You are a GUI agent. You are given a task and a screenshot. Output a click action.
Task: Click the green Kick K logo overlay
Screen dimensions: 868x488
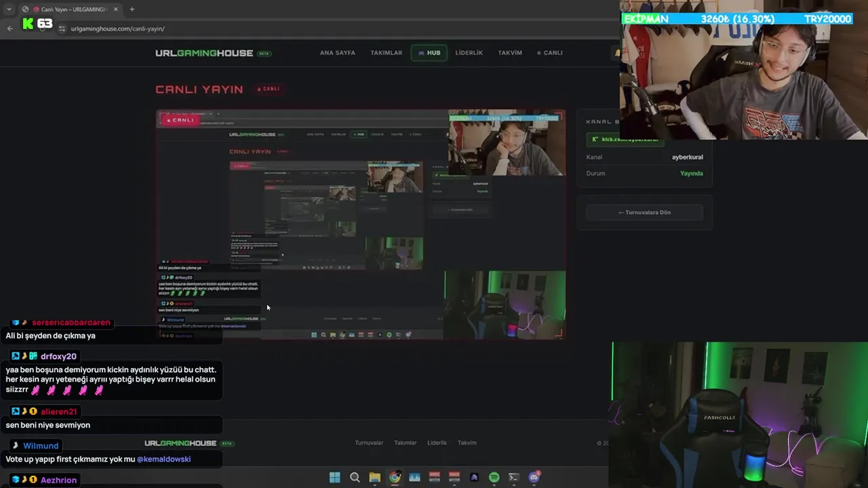click(x=28, y=24)
